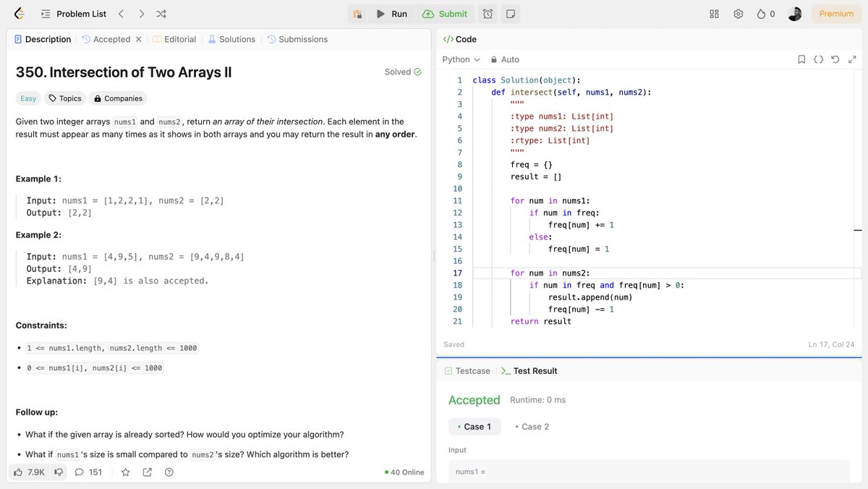Click code line 'class Solution(object):'

(526, 80)
